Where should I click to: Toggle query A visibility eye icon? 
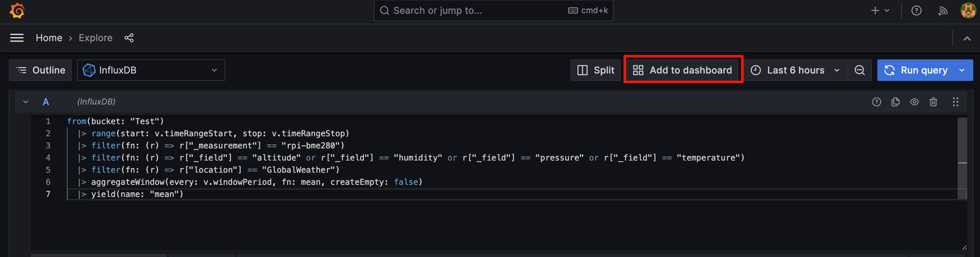pos(914,102)
